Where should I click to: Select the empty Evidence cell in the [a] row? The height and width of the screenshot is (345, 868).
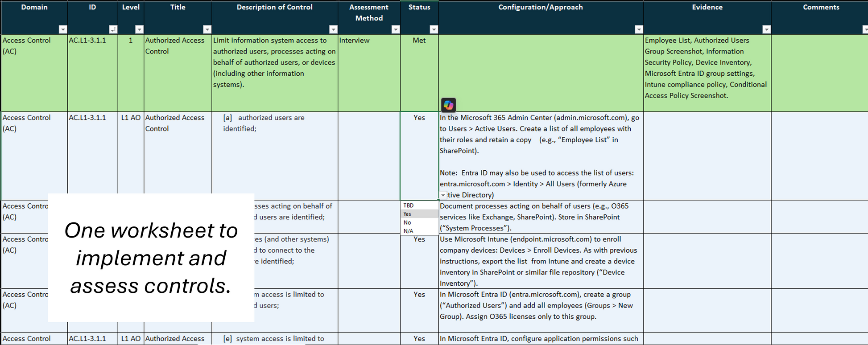(x=707, y=156)
